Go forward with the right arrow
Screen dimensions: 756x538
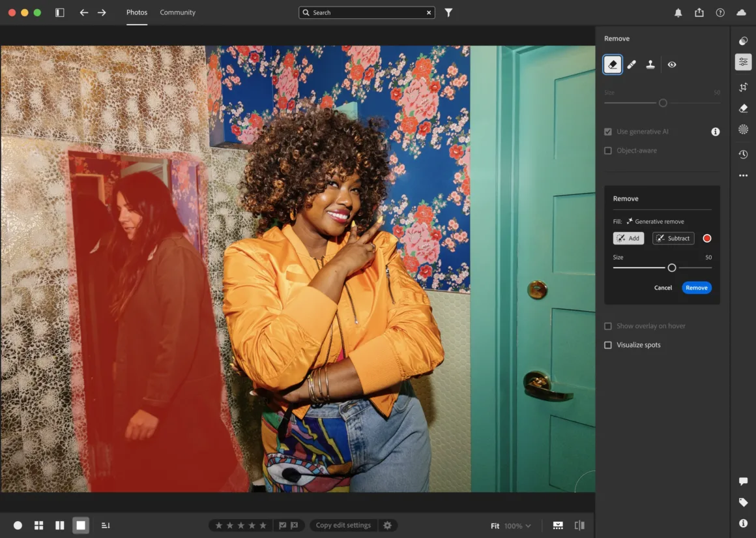click(x=102, y=12)
